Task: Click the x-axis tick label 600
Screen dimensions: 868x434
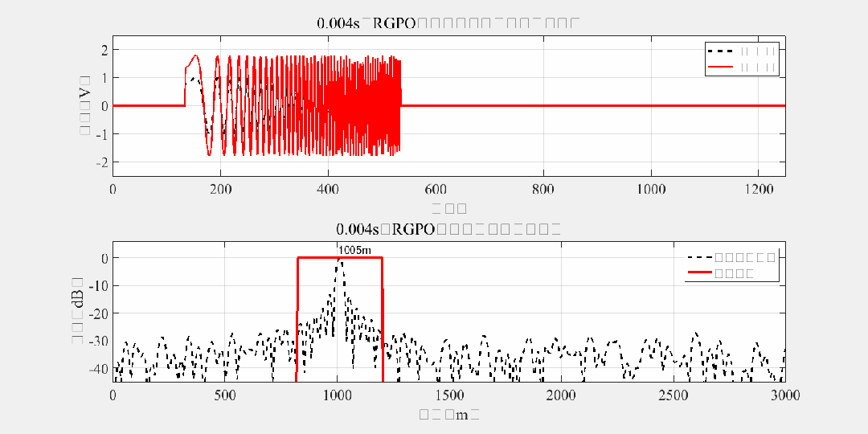Action: 436,189
